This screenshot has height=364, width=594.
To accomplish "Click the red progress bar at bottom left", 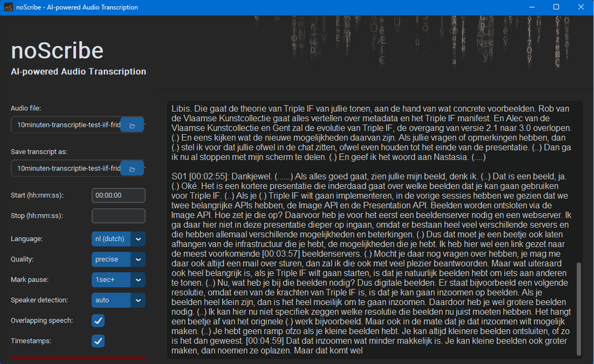I will tap(78, 358).
